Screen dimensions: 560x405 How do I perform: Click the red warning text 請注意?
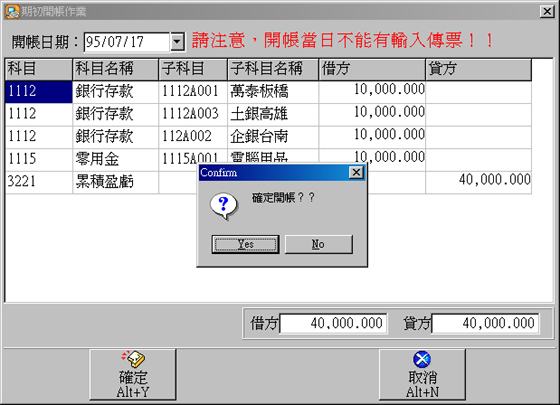tap(219, 40)
